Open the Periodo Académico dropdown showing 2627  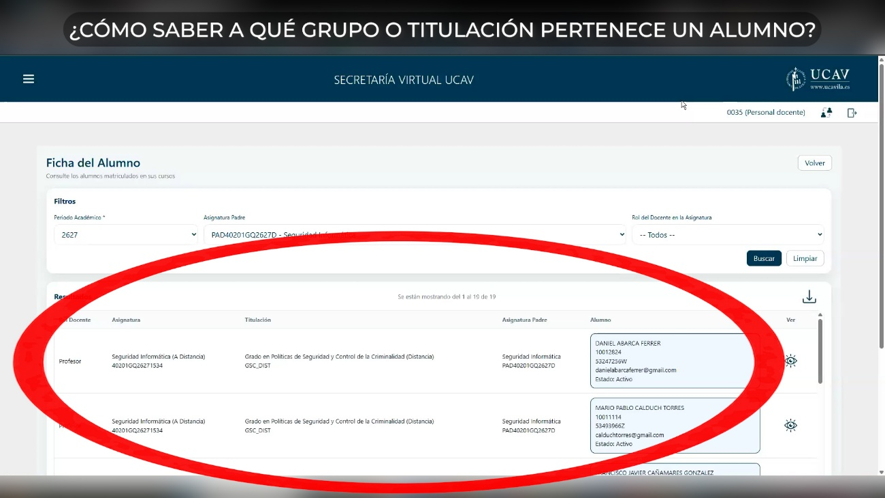[x=126, y=235]
